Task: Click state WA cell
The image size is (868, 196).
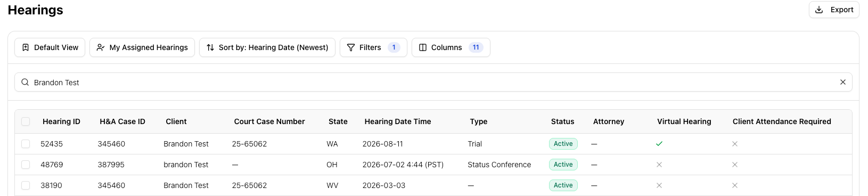Action: [332, 144]
